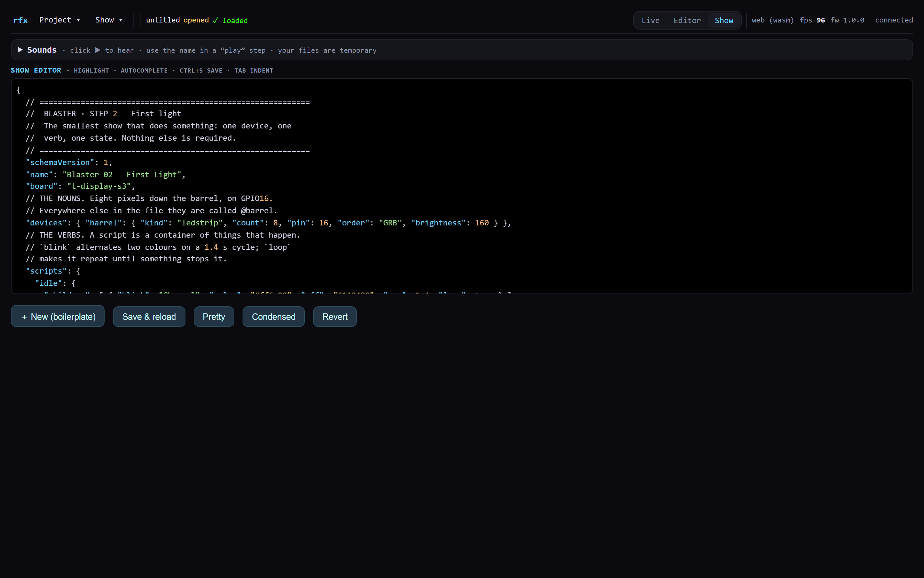This screenshot has width=924, height=578.
Task: Open the Show dropdown menu
Action: [x=109, y=20]
